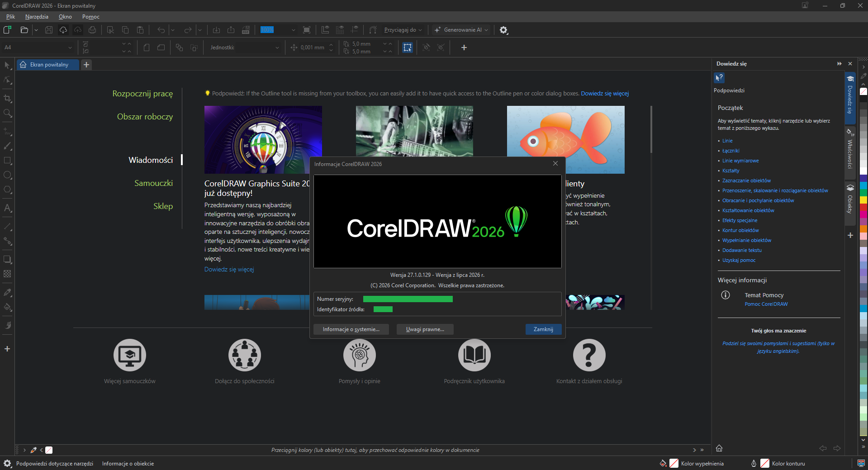The image size is (868, 470).
Task: Toggle snapping off icon before Przyciągaj do
Action: [373, 30]
